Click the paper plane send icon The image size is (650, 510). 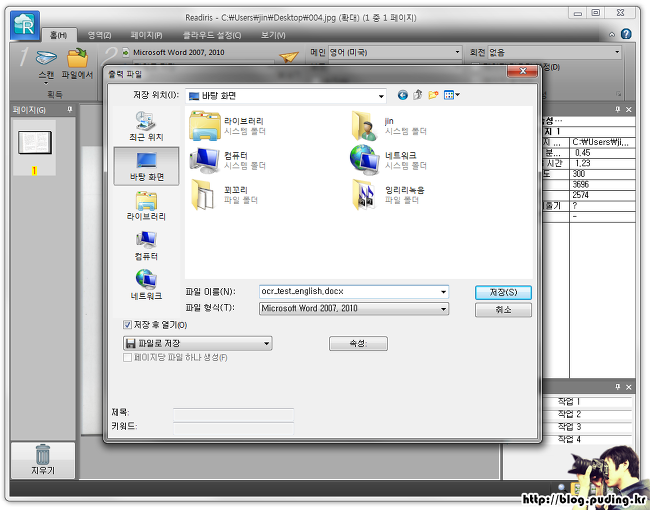[x=289, y=56]
